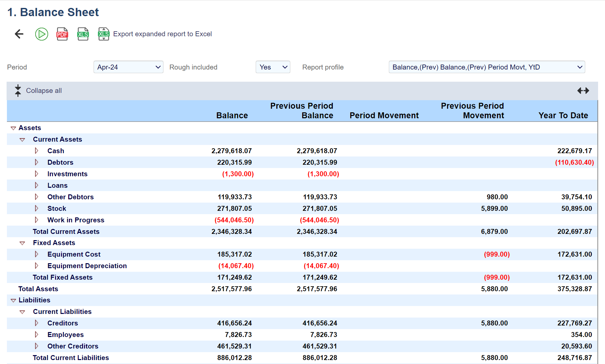Export report to XLS spreadsheet
This screenshot has height=364, width=605.
point(83,34)
